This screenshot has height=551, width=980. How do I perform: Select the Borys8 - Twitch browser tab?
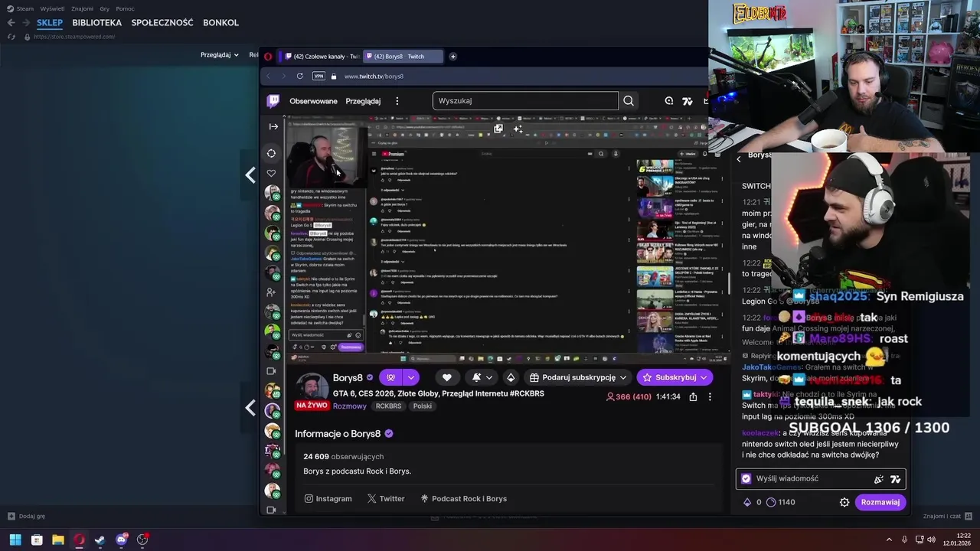(403, 56)
